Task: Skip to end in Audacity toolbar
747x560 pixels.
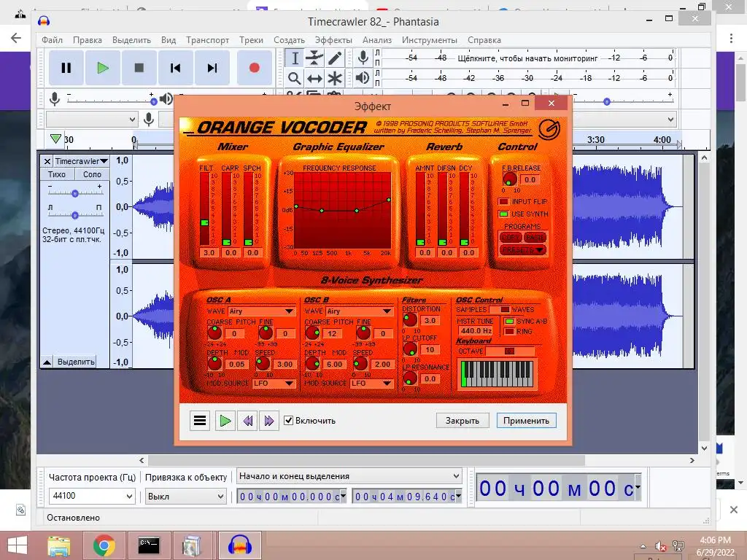Action: click(x=212, y=68)
